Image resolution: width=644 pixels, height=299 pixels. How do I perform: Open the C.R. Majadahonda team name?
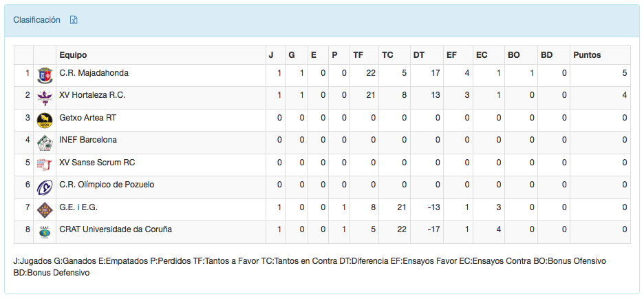coord(94,73)
